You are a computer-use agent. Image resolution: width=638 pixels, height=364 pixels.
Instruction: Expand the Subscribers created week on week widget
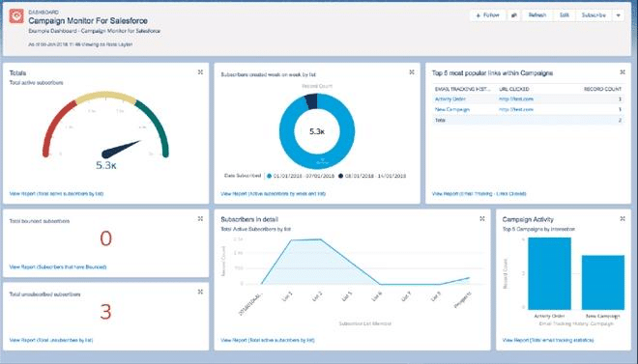coord(412,71)
